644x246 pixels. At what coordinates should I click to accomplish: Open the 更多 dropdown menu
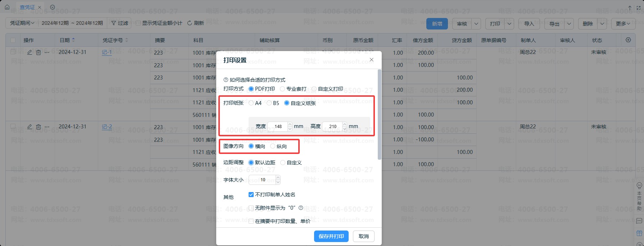(623, 24)
